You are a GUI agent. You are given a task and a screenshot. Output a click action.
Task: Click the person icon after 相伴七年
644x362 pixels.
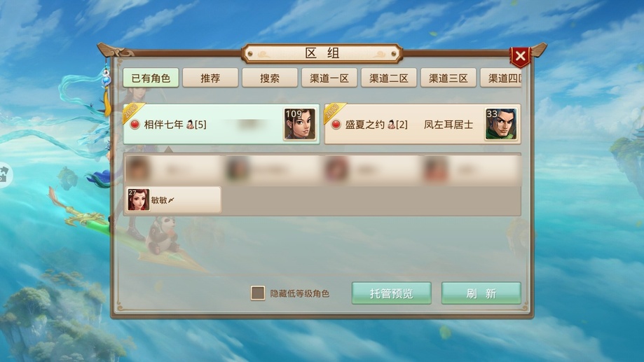[x=190, y=125]
